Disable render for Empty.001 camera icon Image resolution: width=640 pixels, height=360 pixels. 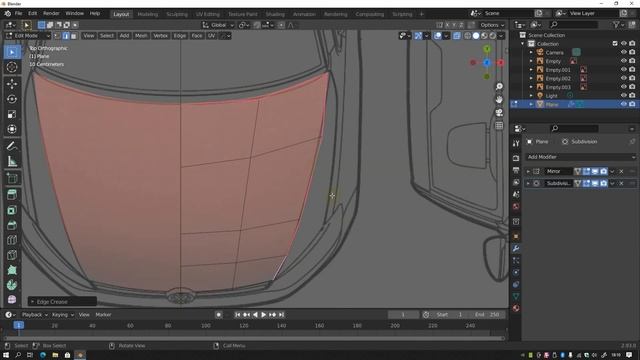[632, 70]
